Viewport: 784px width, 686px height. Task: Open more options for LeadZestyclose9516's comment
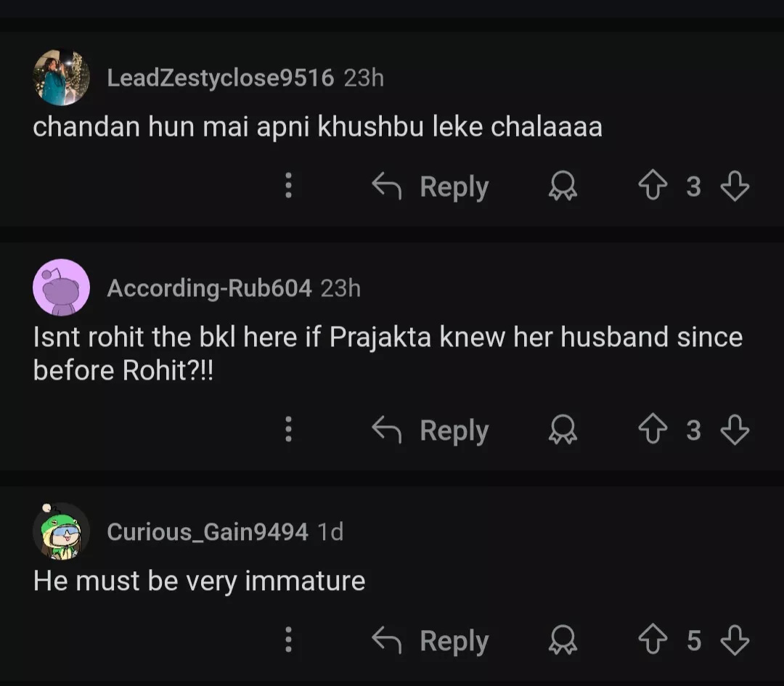click(288, 187)
